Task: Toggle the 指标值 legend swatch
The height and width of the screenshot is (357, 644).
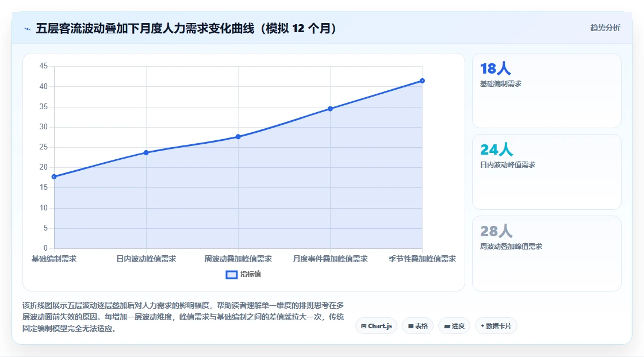Action: tap(232, 274)
